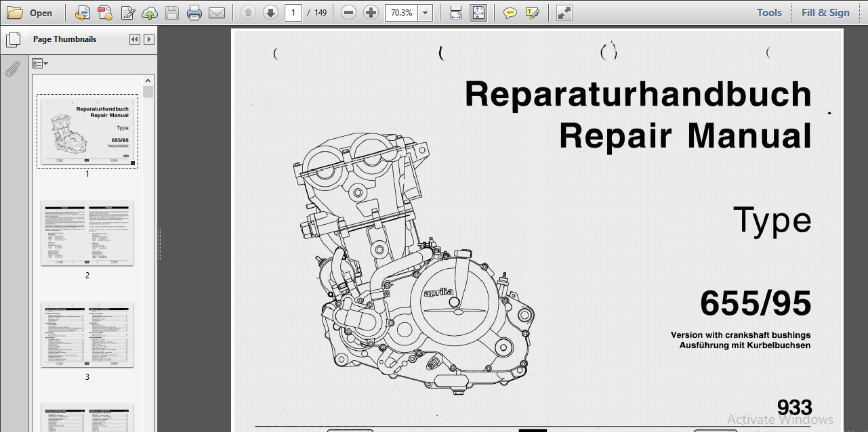This screenshot has width=868, height=432.
Task: Select page 1 thumbnail
Action: point(87,131)
